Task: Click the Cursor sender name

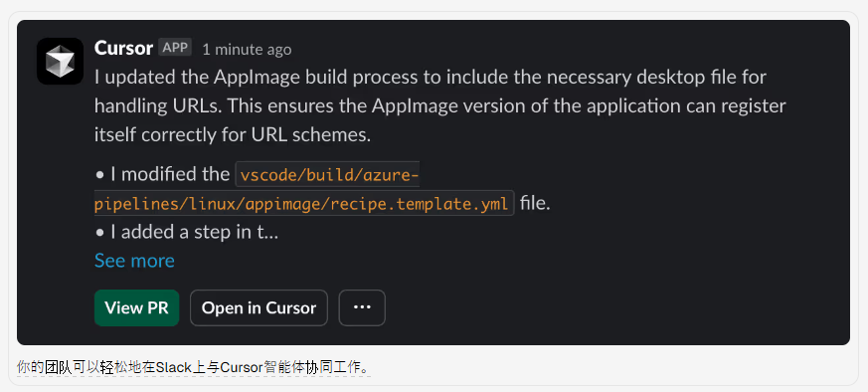Action: [x=123, y=48]
